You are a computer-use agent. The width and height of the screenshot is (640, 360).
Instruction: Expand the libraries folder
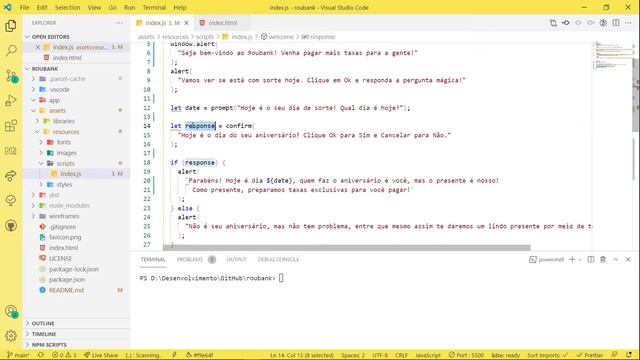click(x=64, y=121)
